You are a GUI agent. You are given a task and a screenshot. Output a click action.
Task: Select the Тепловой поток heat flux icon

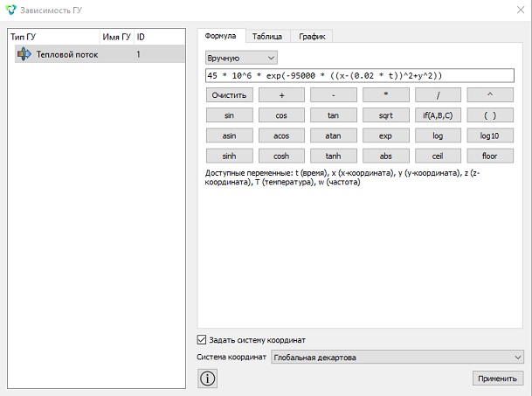point(24,54)
